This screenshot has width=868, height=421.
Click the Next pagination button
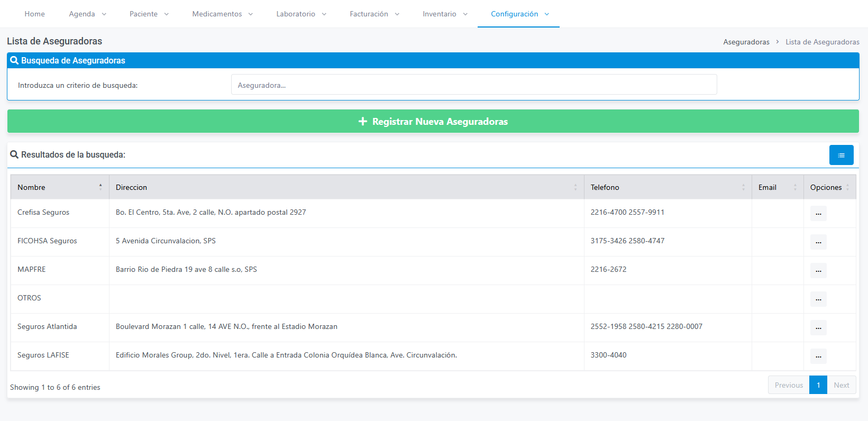(842, 385)
